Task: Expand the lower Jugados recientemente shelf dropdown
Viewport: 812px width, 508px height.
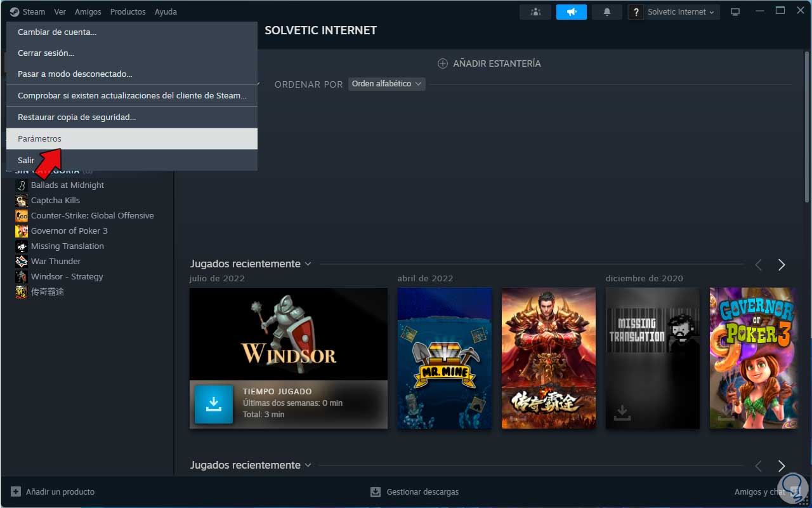Action: (308, 465)
